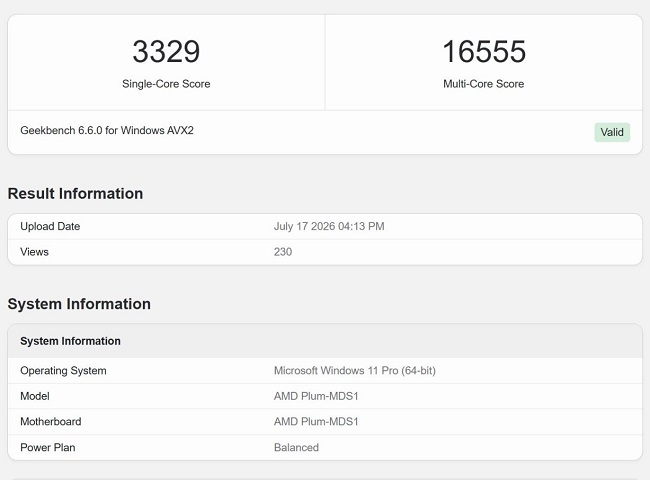650x480 pixels.
Task: Click the Geekbench 6.6.0 for Windows AVX2 text
Action: tap(107, 131)
